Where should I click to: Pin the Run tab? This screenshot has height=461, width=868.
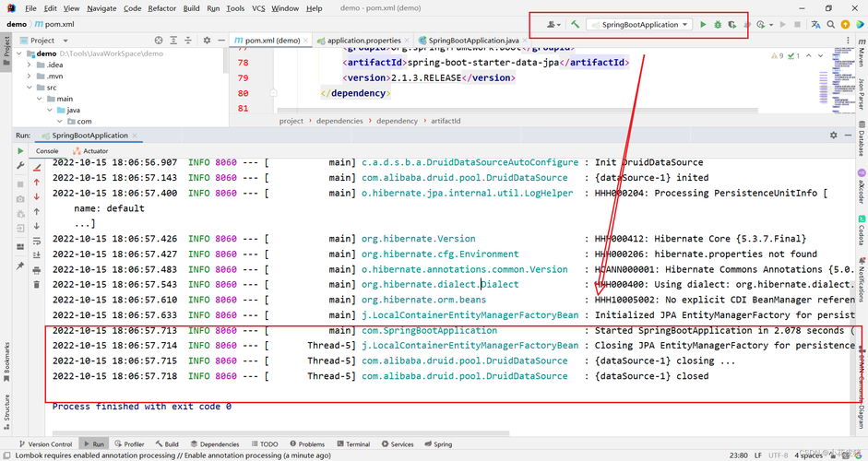20,266
